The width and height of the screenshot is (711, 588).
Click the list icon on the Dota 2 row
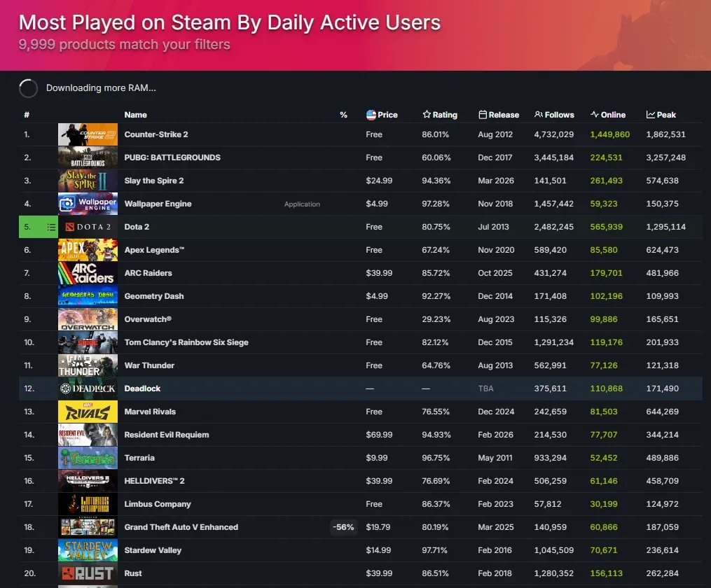(51, 227)
